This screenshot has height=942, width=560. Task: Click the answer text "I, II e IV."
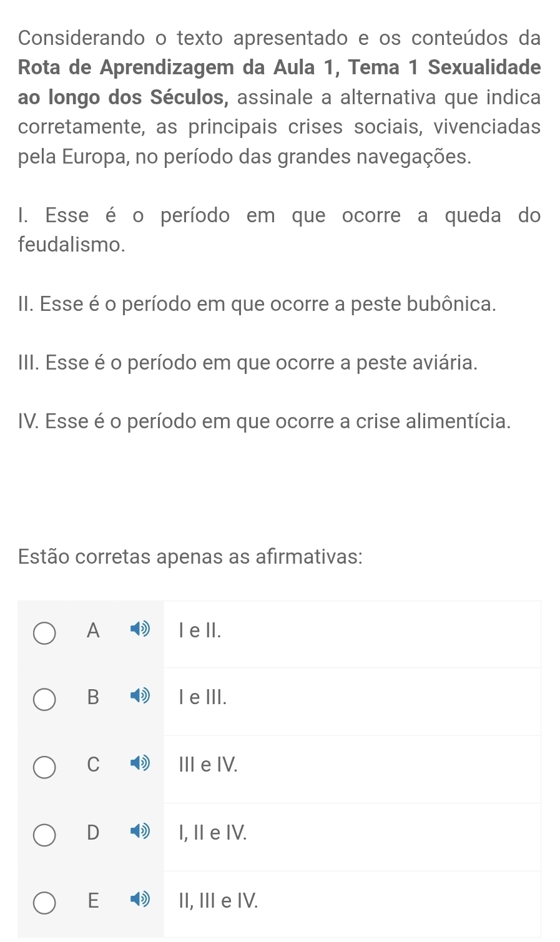(x=213, y=832)
